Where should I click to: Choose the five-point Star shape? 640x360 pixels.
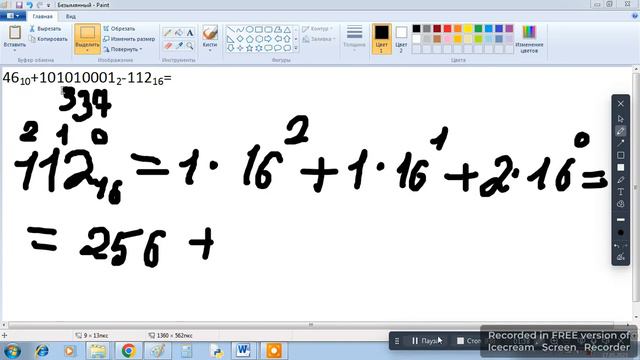point(249,48)
